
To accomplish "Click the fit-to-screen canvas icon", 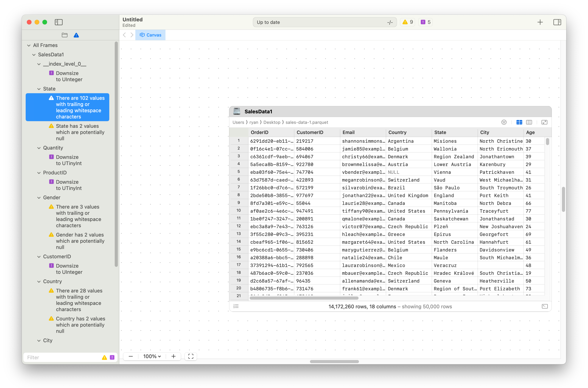I will 191,356.
